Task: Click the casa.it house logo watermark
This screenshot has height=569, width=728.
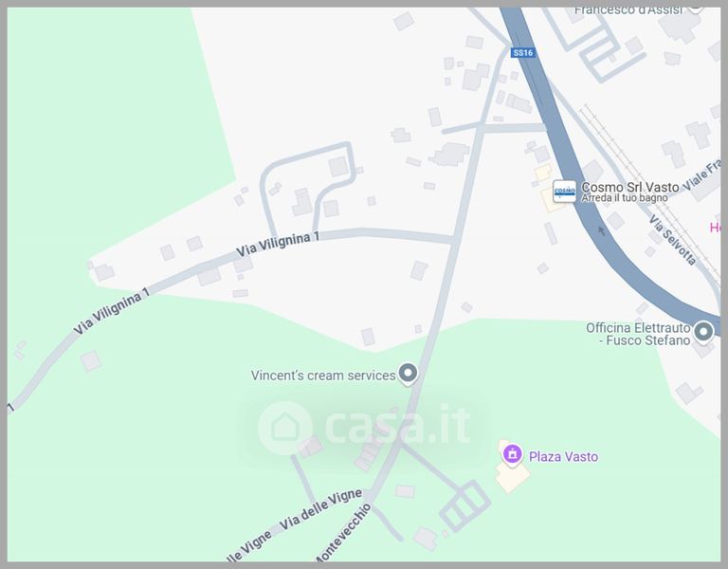Action: (x=284, y=428)
